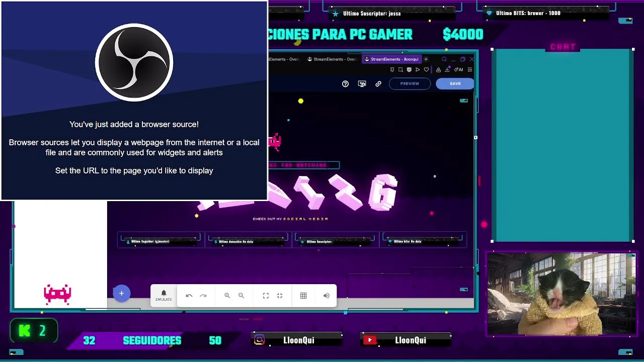Click the browser account profile icon

click(x=438, y=70)
